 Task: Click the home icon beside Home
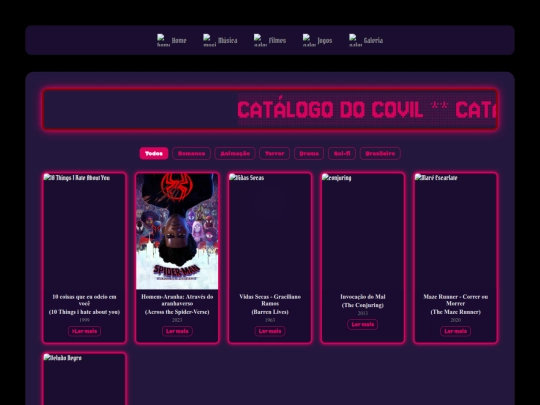pyautogui.click(x=163, y=40)
